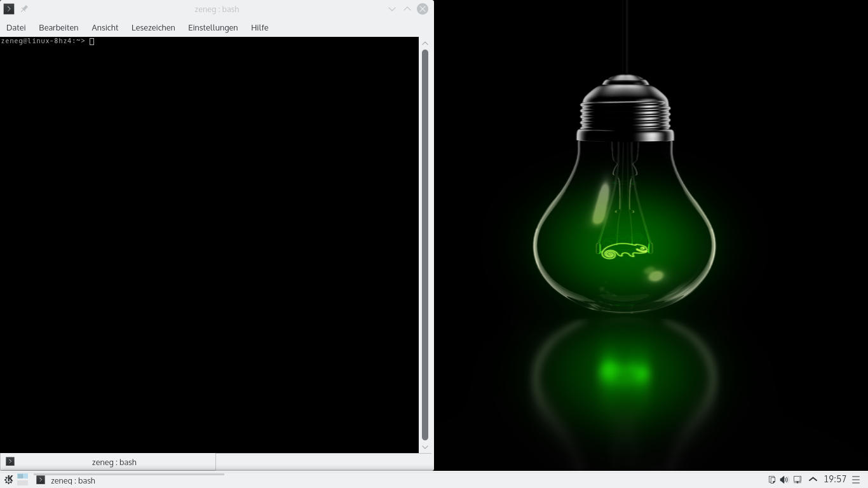
Task: Expand hidden system tray icons arrow
Action: click(813, 480)
